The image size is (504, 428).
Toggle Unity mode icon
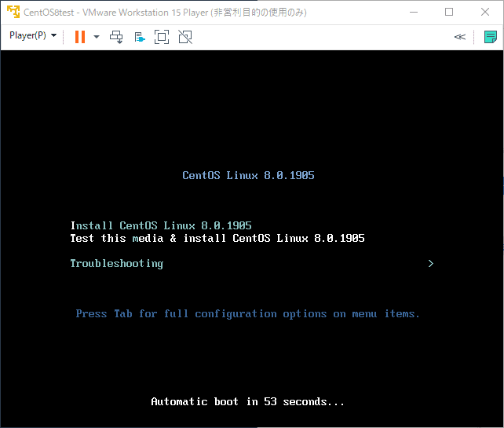point(185,37)
